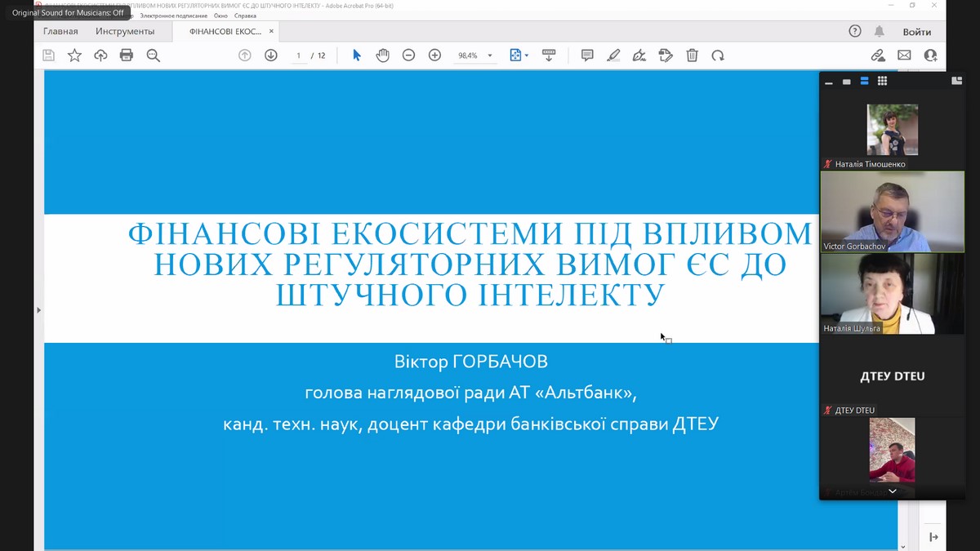Click the print icon in Acrobat toolbar
The height and width of the screenshot is (551, 980).
coord(127,56)
